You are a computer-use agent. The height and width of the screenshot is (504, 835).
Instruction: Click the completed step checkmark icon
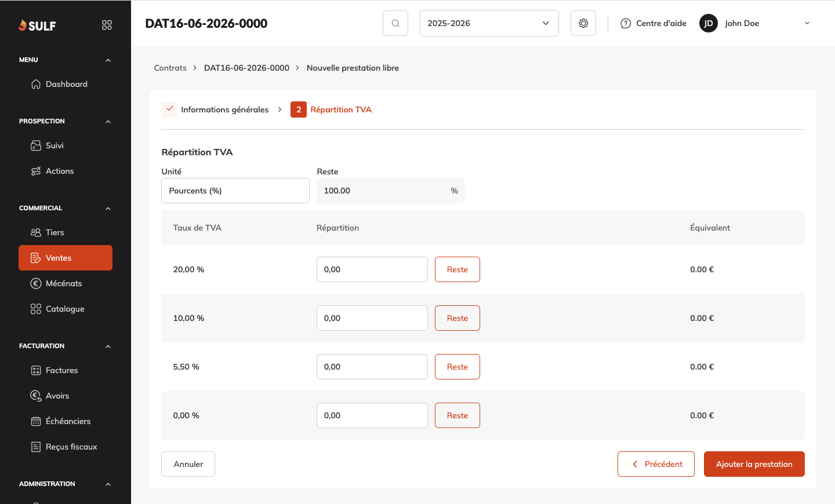point(169,109)
